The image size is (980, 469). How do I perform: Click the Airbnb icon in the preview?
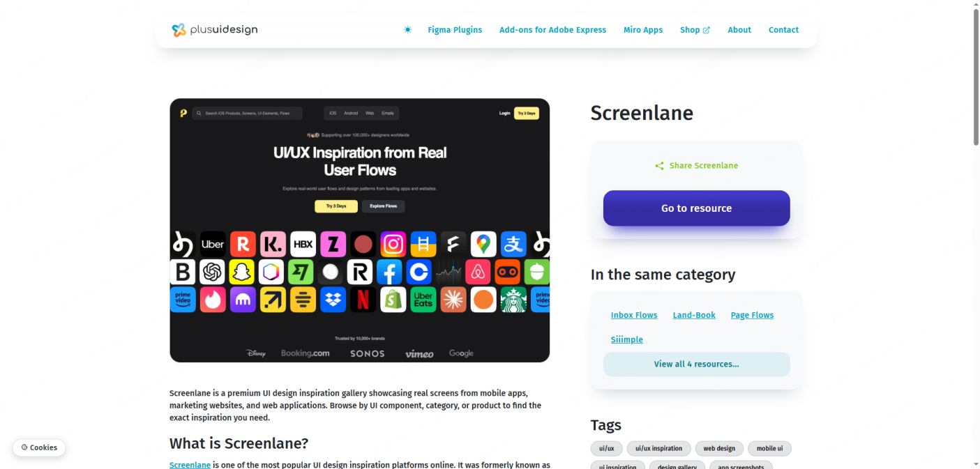(x=478, y=272)
